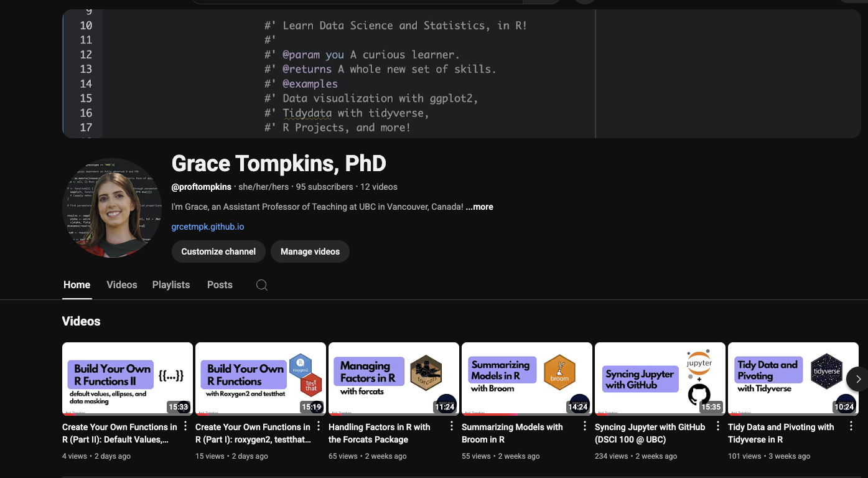The width and height of the screenshot is (868, 478).
Task: Open three-dot menu for Summarizing Models video
Action: tap(584, 426)
